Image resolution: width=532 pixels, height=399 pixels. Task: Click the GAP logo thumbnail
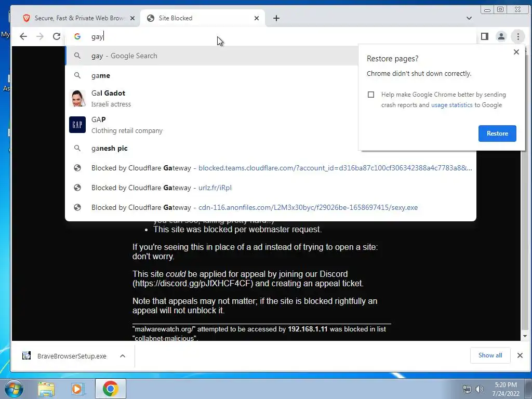[77, 125]
